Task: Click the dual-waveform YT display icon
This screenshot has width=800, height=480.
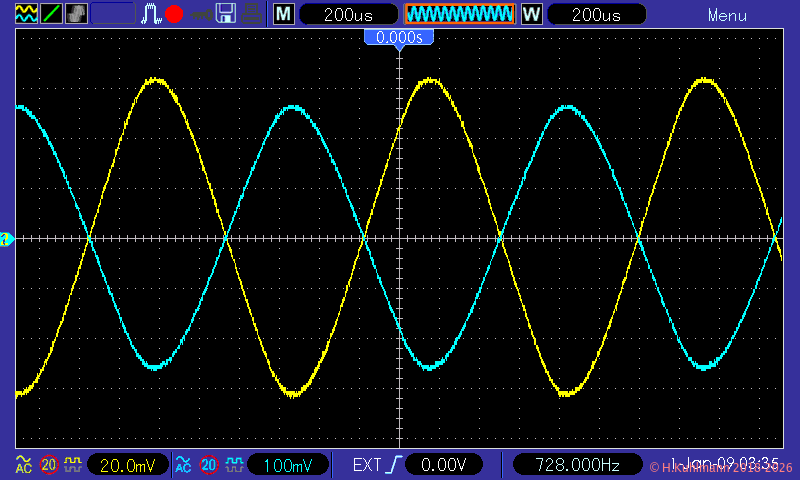Action: click(25, 14)
